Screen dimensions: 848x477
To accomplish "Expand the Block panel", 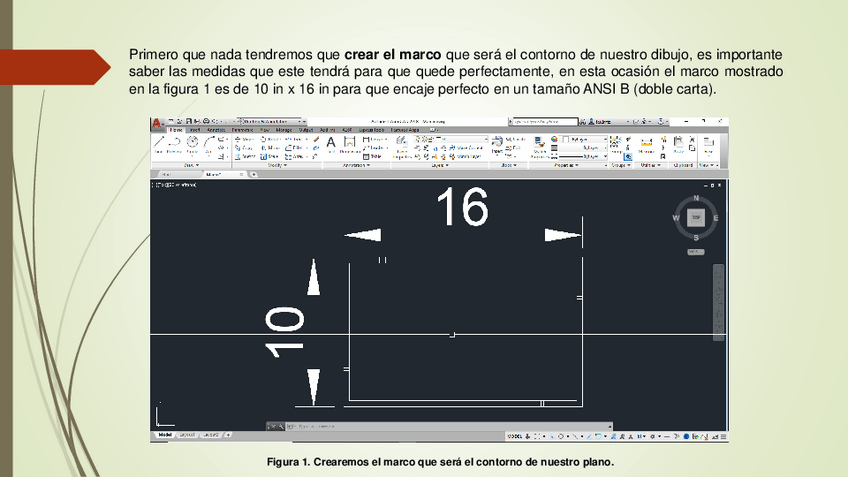I will tap(508, 165).
